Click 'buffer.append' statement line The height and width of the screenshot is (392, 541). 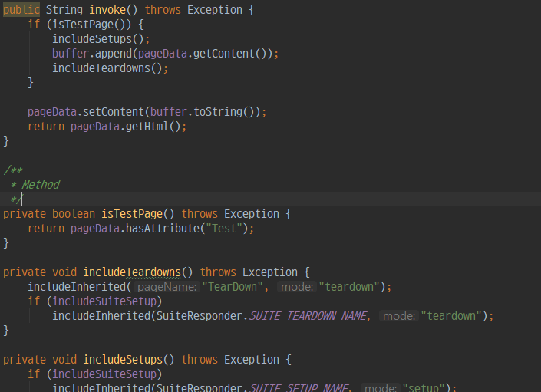pyautogui.click(x=165, y=54)
